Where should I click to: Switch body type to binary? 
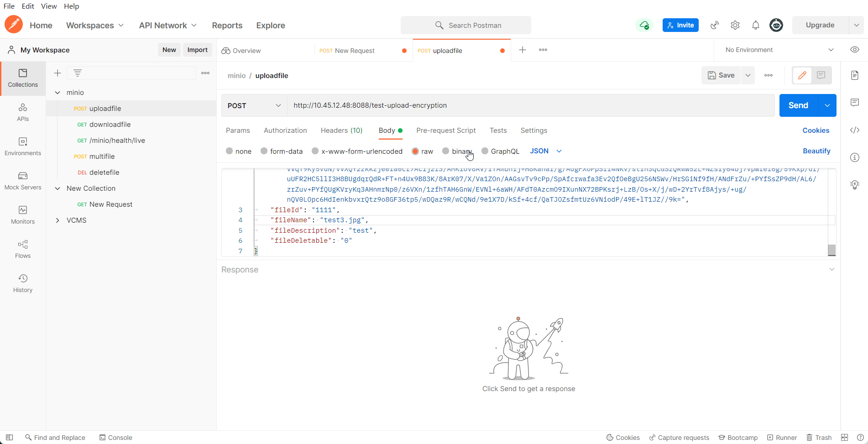pyautogui.click(x=458, y=151)
